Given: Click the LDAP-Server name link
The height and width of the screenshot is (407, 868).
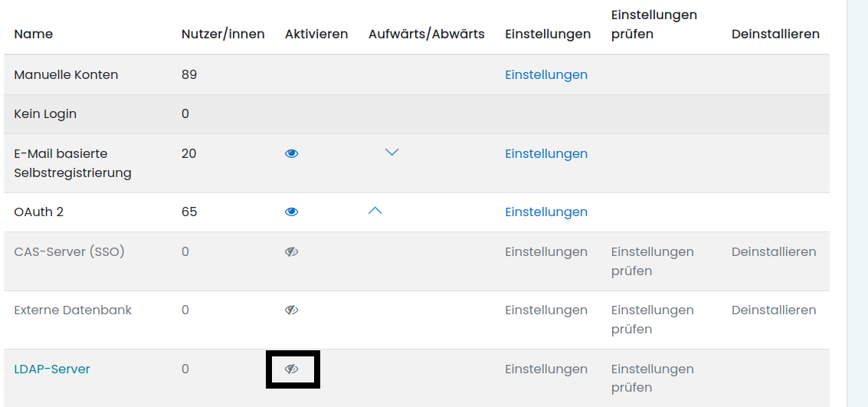Looking at the screenshot, I should [52, 369].
